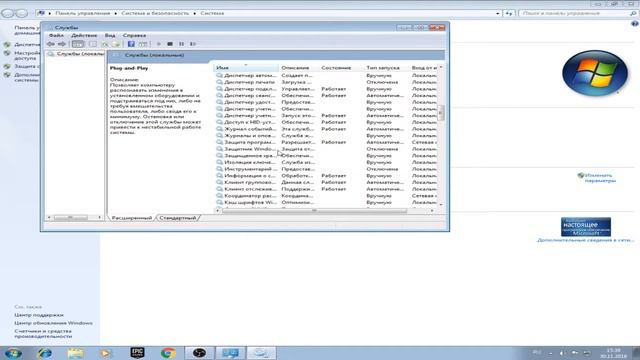Sort by the Описание column header
This screenshot has width=640, height=360.
tap(299, 68)
